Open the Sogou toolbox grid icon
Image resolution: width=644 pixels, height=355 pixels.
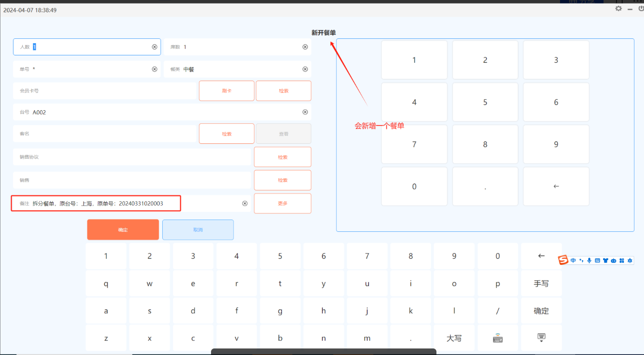click(x=622, y=260)
